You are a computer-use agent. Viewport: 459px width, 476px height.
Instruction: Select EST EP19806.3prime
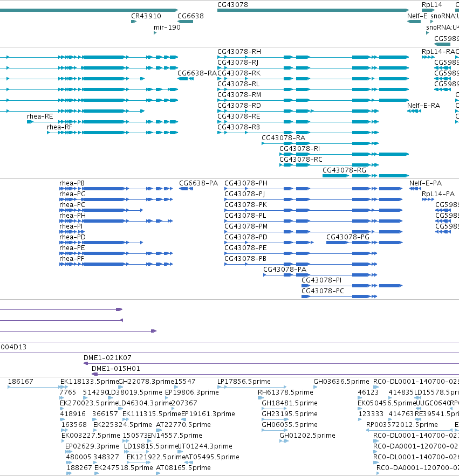pos(167,398)
